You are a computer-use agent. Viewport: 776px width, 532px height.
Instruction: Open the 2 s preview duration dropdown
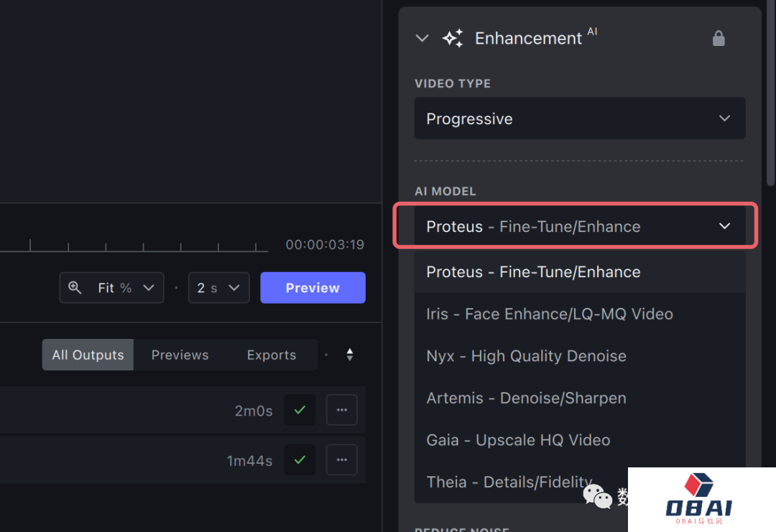pos(218,288)
